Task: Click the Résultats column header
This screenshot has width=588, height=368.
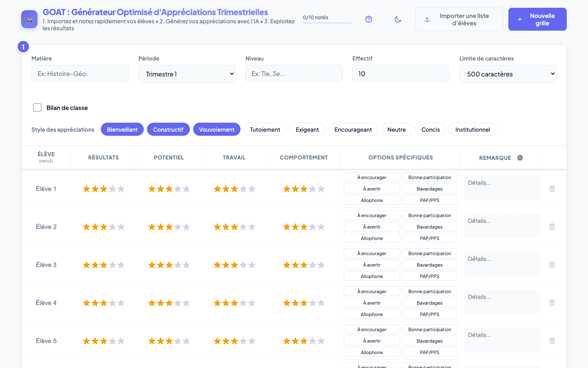Action: 103,157
